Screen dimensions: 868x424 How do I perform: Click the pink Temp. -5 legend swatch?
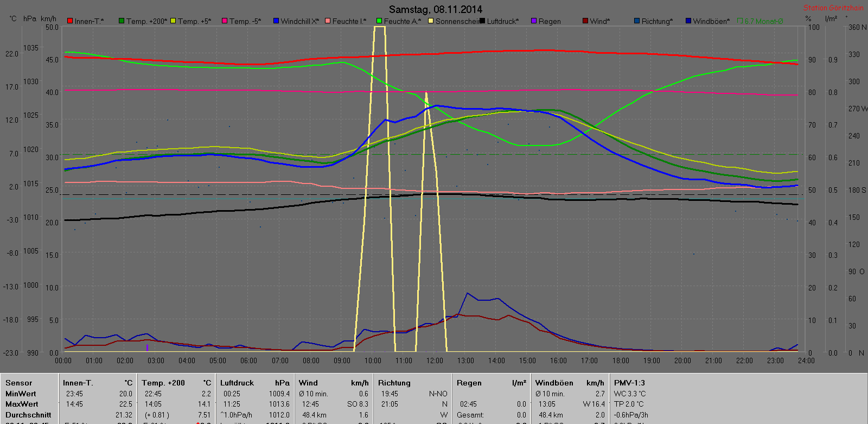point(225,21)
